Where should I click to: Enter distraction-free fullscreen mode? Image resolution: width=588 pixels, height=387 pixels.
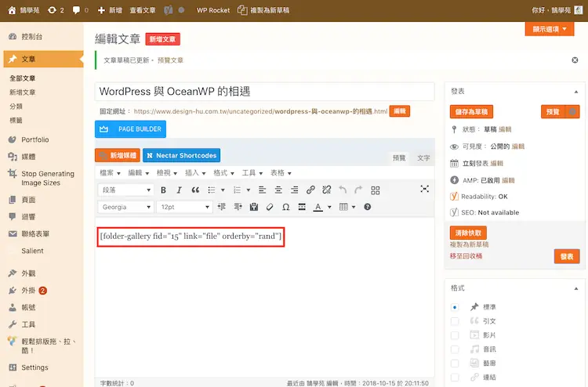point(424,189)
